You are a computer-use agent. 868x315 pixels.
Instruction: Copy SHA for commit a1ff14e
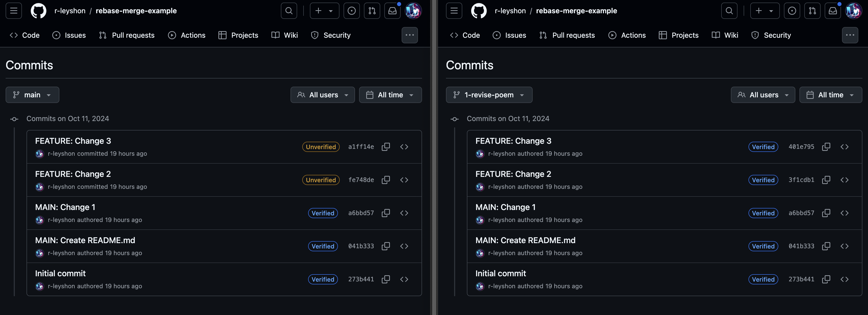(386, 147)
